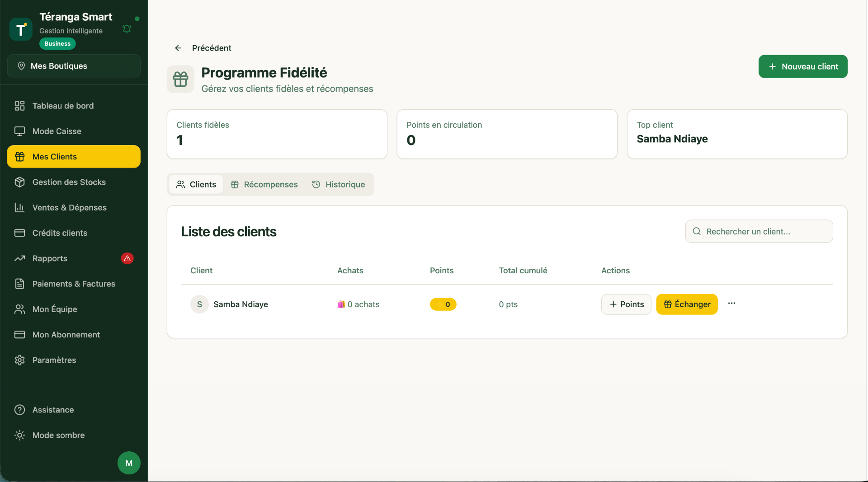Click Samba Ndiaye avatar S
This screenshot has width=868, height=482.
[199, 304]
